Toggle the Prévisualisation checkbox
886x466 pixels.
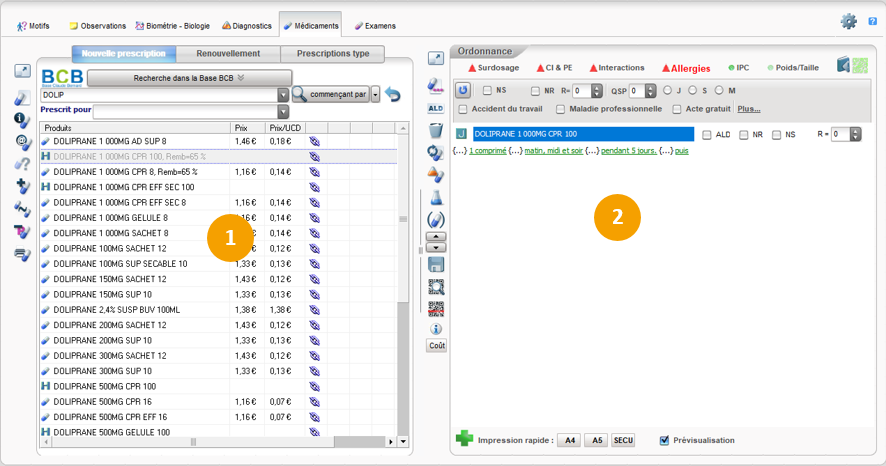[664, 440]
